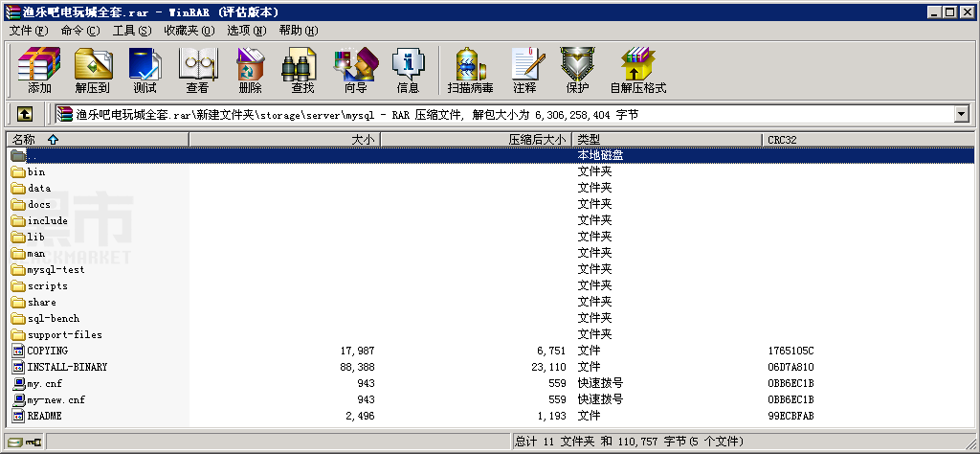The image size is (980, 454).
Task: Open the 向导 (Wizard) toolbar icon
Action: pyautogui.click(x=356, y=63)
